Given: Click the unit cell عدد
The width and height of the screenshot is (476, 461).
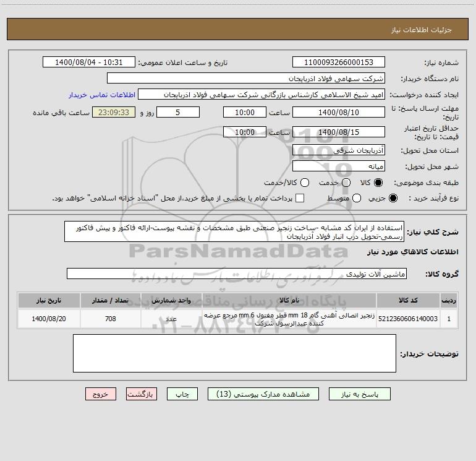Looking at the screenshot, I should click(x=171, y=319).
